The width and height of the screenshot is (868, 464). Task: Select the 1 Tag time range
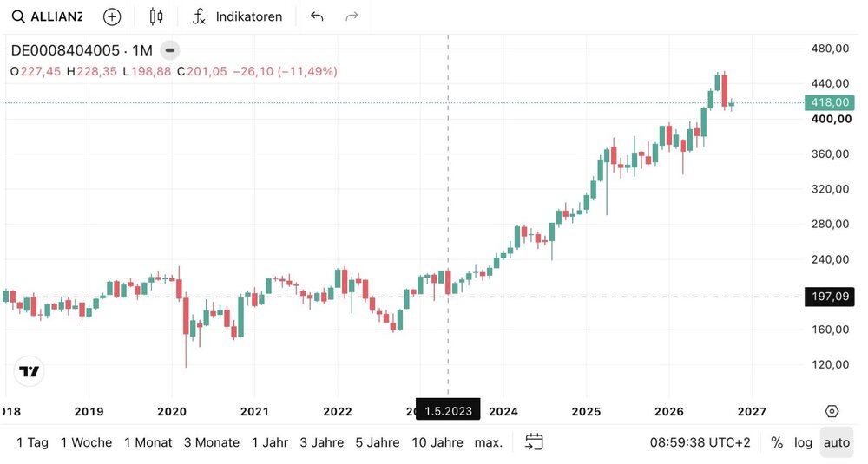click(32, 442)
